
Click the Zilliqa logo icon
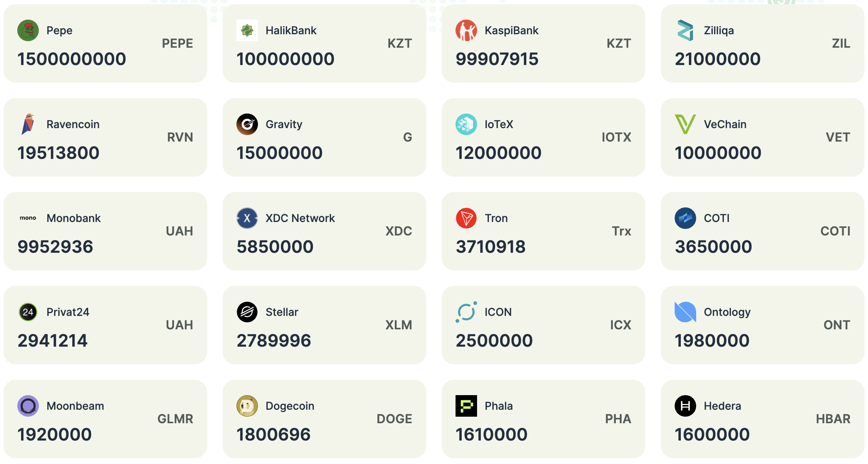685,30
